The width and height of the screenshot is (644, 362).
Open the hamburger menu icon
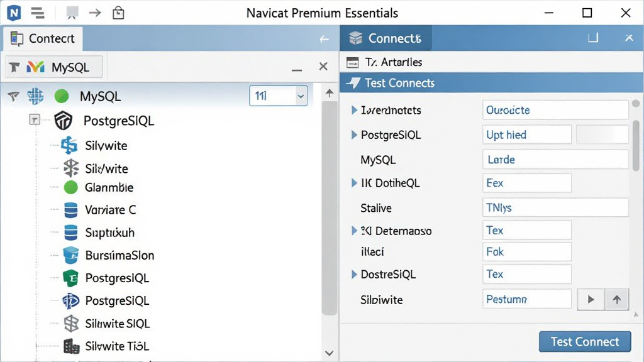[37, 13]
